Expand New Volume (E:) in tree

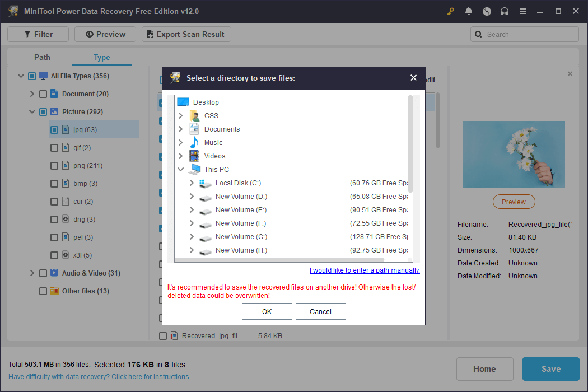(x=192, y=210)
